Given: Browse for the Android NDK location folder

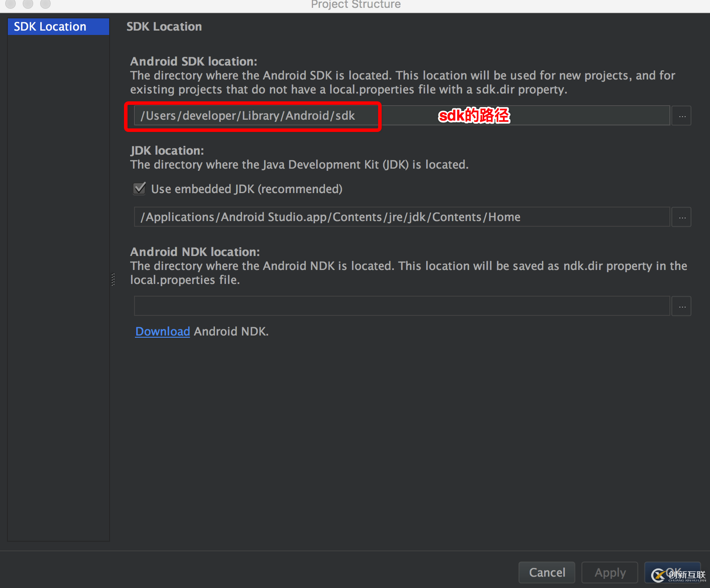Looking at the screenshot, I should 682,306.
